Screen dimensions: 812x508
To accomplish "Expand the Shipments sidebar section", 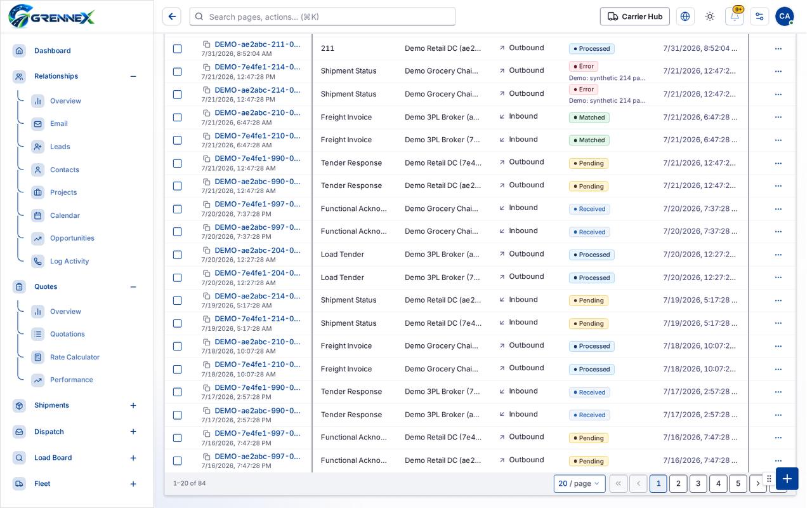I will (x=133, y=406).
